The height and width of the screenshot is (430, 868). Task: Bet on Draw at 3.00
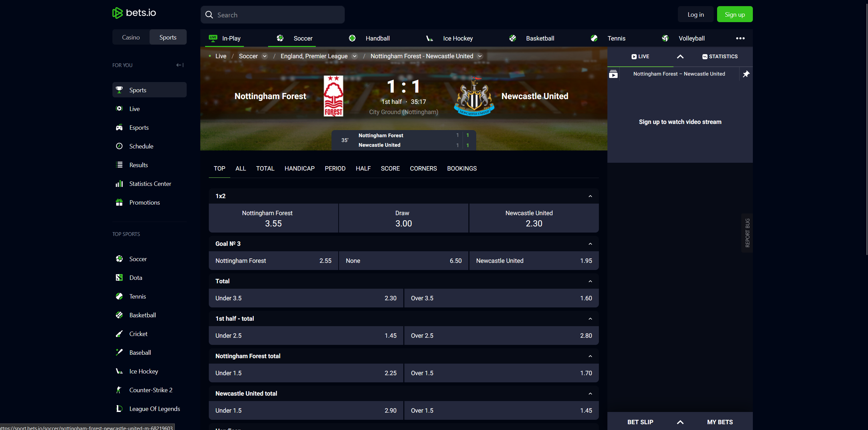click(403, 218)
